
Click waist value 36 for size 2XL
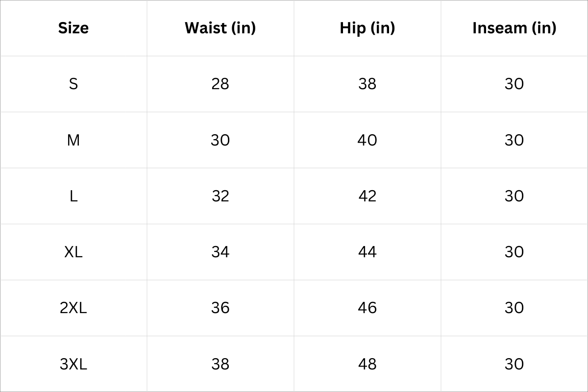point(220,308)
